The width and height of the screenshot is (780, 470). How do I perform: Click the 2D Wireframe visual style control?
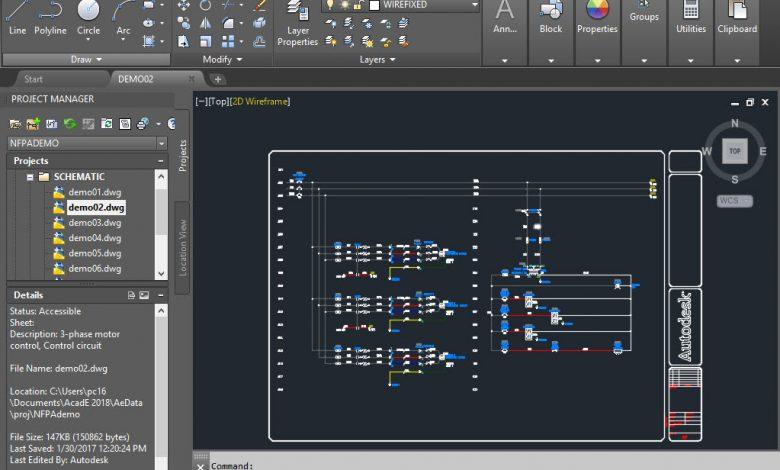(260, 101)
